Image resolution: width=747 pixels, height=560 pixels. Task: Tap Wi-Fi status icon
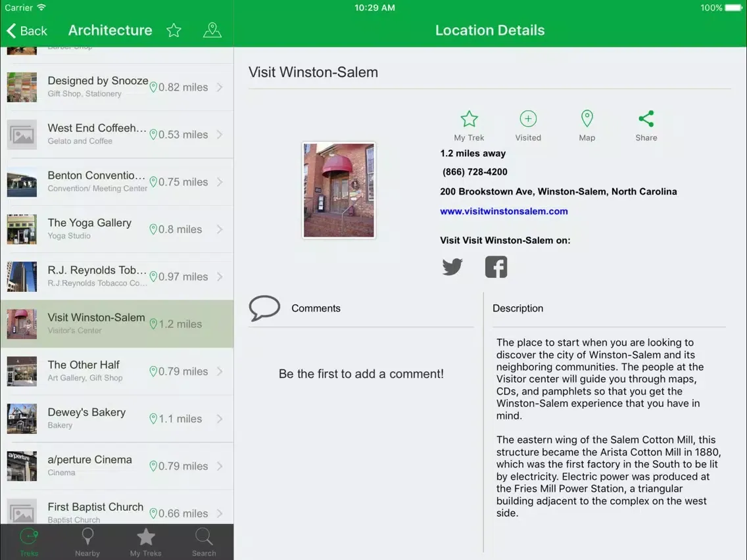[x=41, y=7]
